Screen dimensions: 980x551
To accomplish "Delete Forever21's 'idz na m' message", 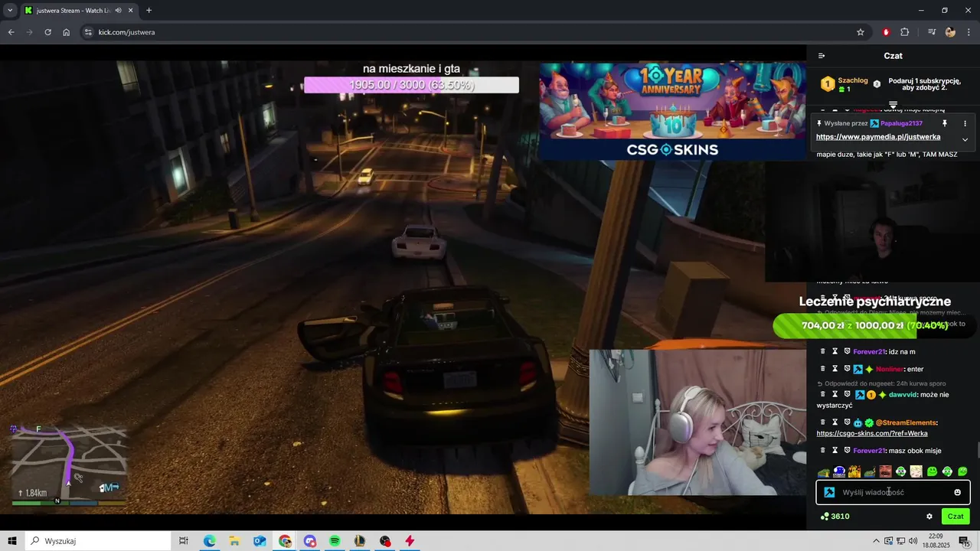I will [x=823, y=351].
